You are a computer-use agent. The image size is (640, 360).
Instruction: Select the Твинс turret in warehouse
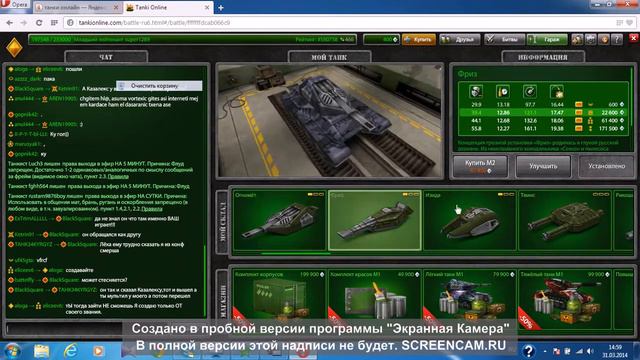tap(564, 220)
